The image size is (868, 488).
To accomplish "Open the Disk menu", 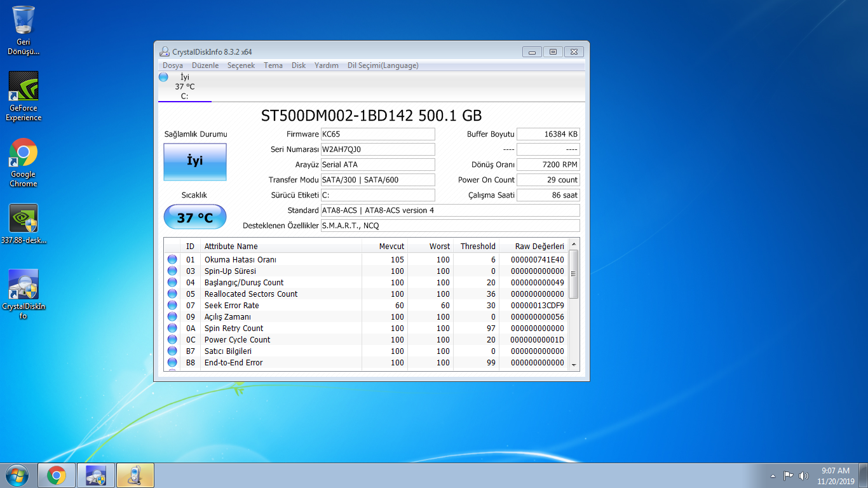I will (299, 65).
